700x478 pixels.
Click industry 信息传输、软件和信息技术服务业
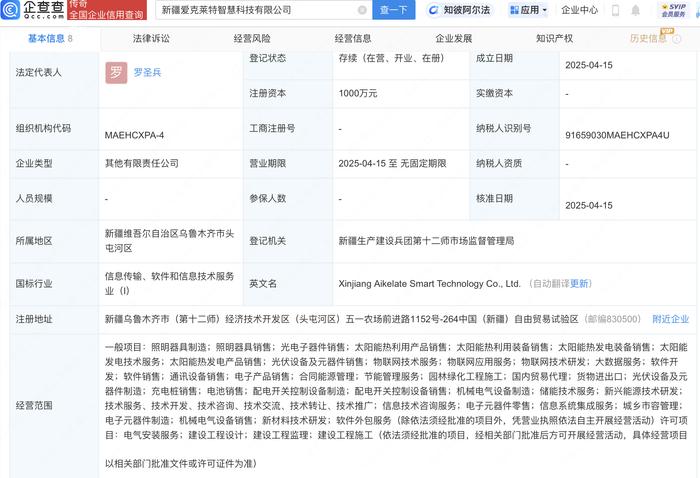169,283
